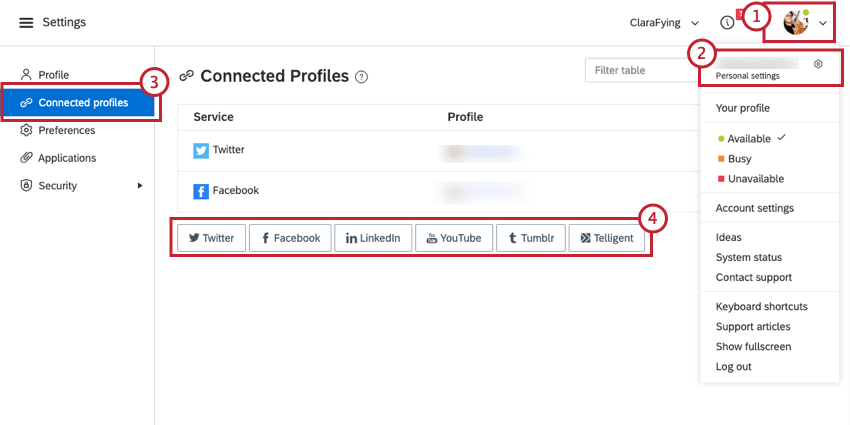Set status to Busy
This screenshot has height=425, width=850.
(735, 159)
